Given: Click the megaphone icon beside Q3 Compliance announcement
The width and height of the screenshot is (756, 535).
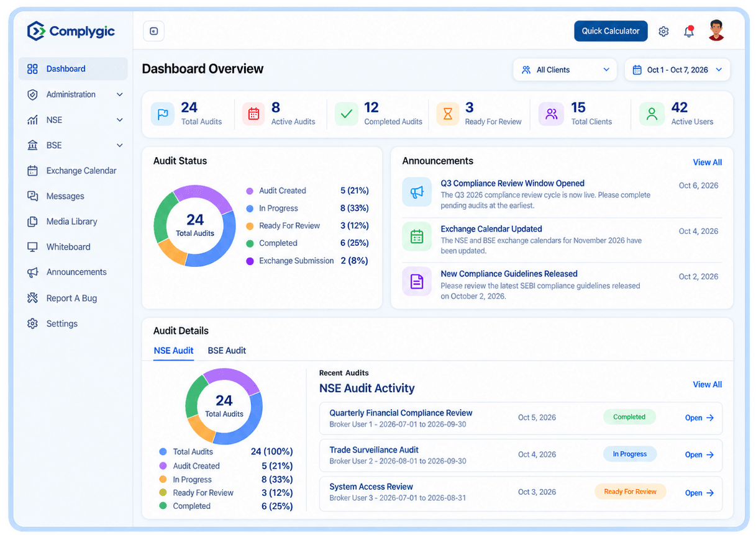Looking at the screenshot, I should pos(417,192).
